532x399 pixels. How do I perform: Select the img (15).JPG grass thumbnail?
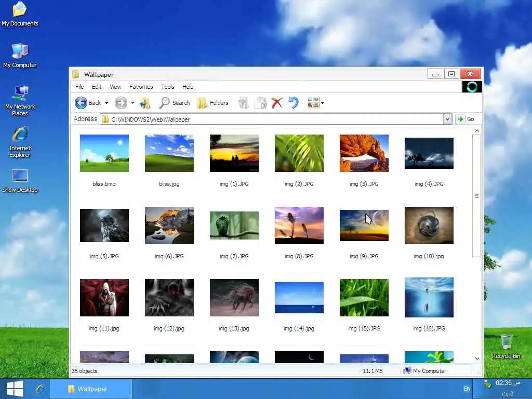click(364, 298)
